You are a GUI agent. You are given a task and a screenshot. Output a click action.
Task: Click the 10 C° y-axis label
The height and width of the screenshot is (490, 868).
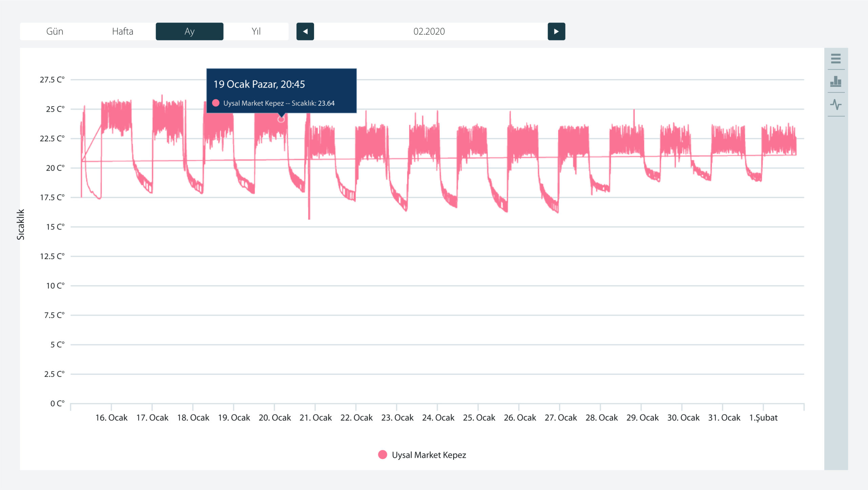click(55, 286)
